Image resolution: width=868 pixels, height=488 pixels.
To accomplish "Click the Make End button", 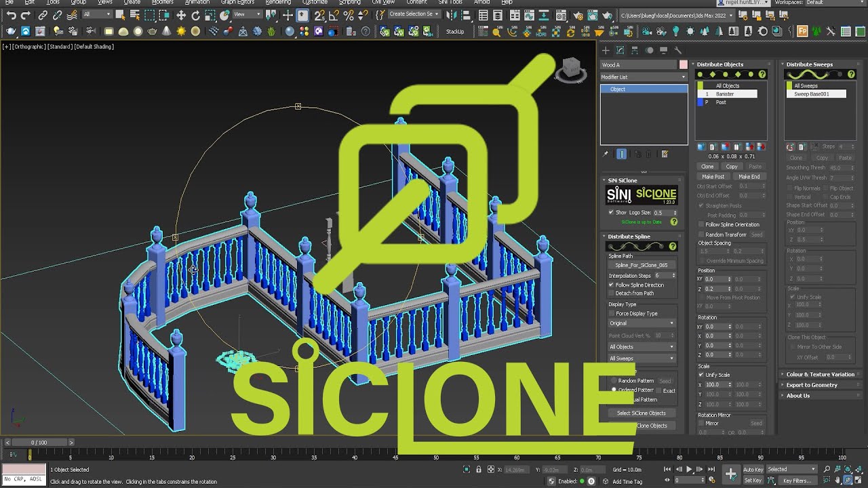I will (749, 176).
